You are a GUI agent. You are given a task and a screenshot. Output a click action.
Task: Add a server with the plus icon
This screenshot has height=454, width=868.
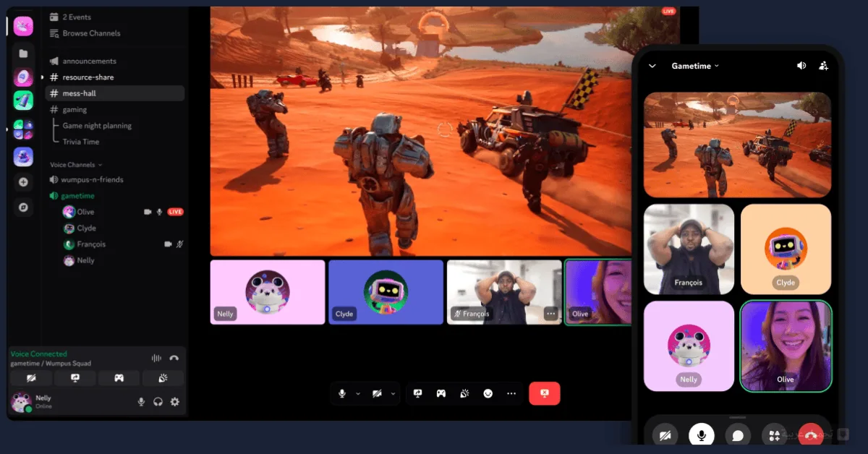pyautogui.click(x=23, y=182)
